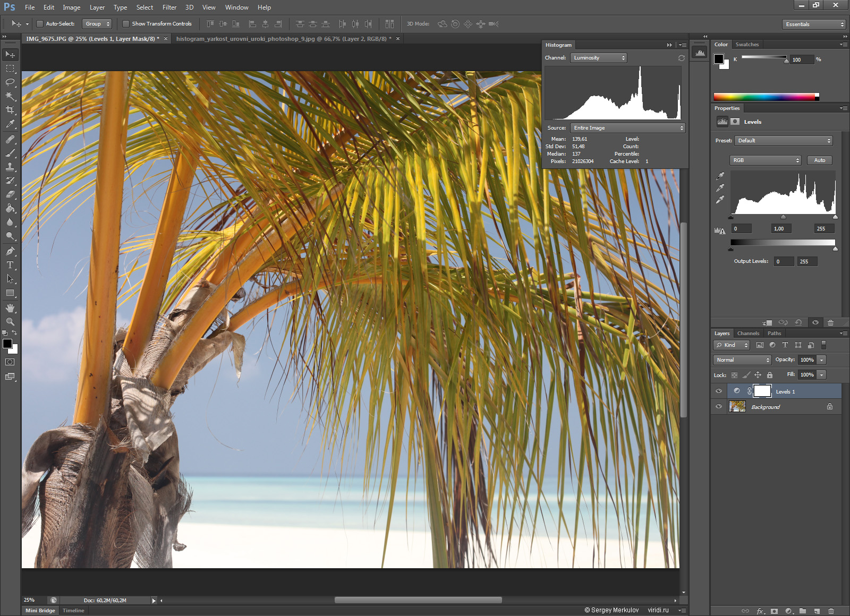Click the Levels 1 layer mask thumbnail
Image resolution: width=850 pixels, height=616 pixels.
762,391
